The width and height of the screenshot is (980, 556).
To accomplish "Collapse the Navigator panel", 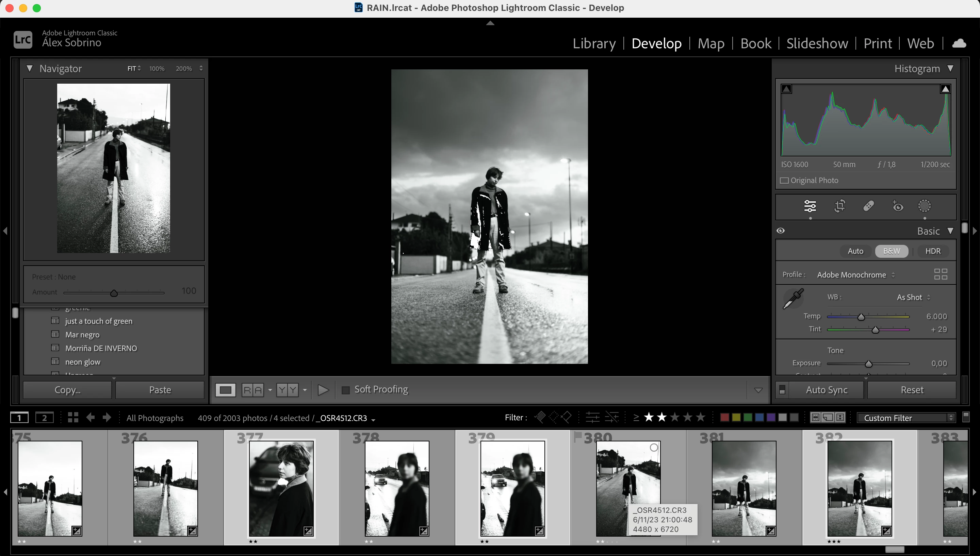I will pos(29,68).
